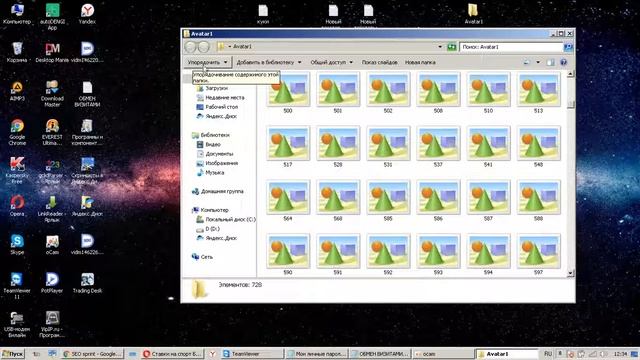Click Новая папка button
This screenshot has height=360, width=640.
420,62
